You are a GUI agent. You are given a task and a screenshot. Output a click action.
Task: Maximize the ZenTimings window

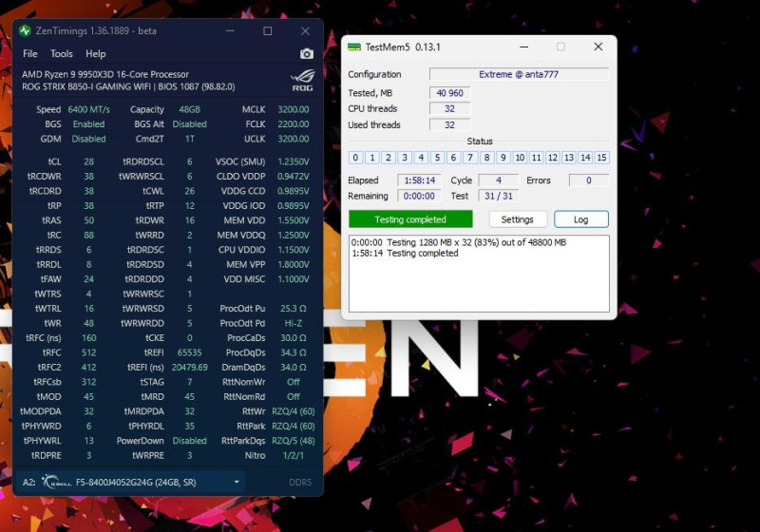268,31
